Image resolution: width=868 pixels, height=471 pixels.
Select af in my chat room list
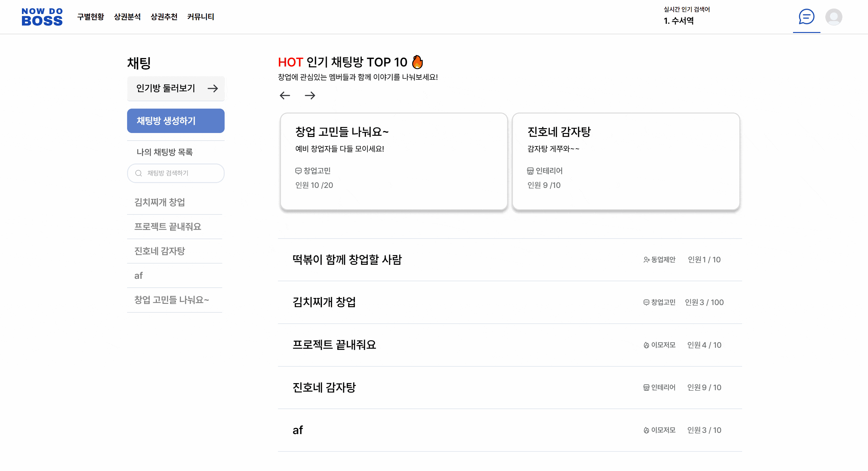point(138,276)
